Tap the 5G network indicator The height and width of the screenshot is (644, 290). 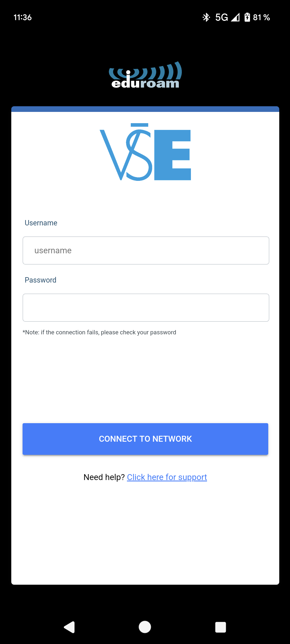click(222, 17)
